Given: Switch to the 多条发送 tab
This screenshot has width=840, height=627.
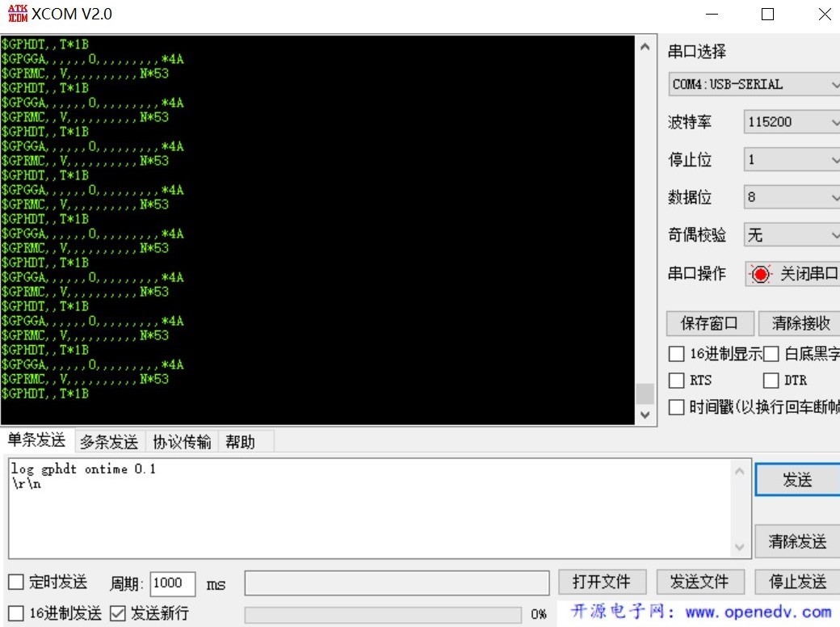Looking at the screenshot, I should coord(107,441).
